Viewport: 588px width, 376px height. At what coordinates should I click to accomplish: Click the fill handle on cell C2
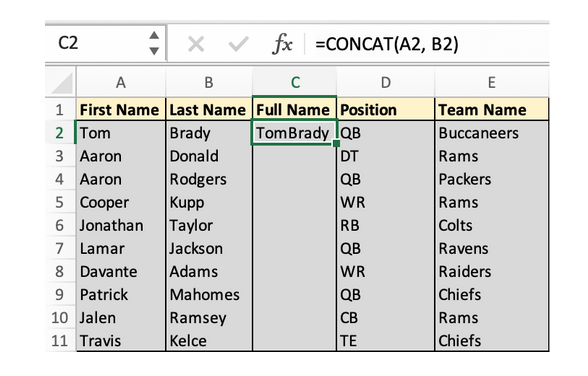336,143
